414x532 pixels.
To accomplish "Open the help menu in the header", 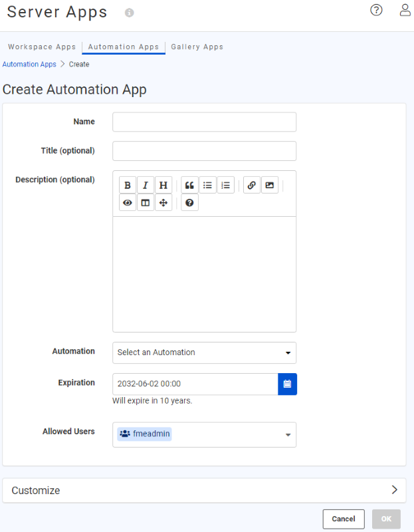I will point(376,10).
